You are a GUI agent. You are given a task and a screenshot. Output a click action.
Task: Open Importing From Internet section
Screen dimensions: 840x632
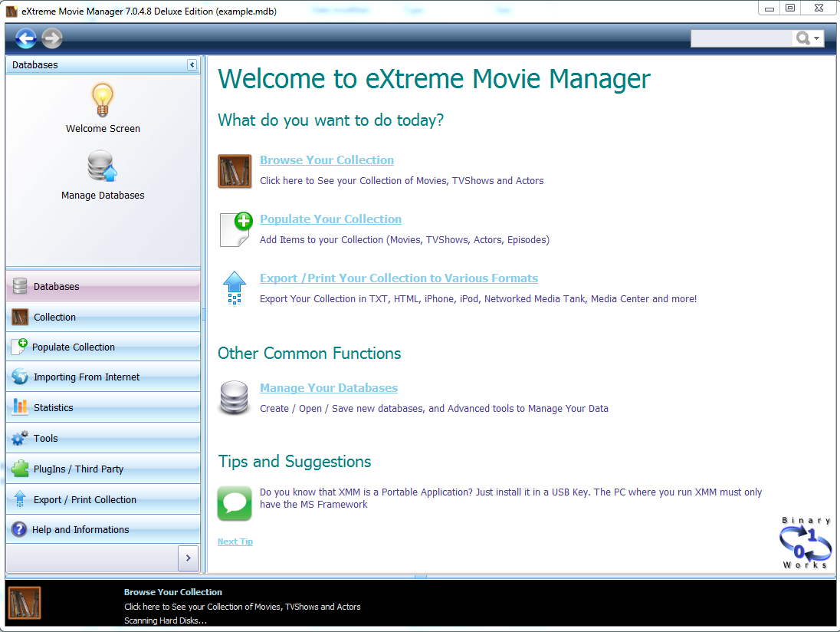tap(103, 377)
